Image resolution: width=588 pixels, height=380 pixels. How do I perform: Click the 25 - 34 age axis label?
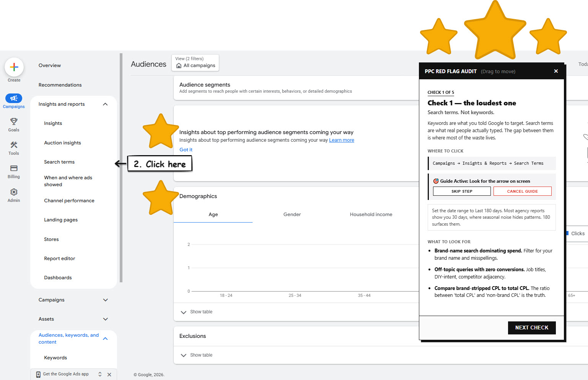coord(295,295)
